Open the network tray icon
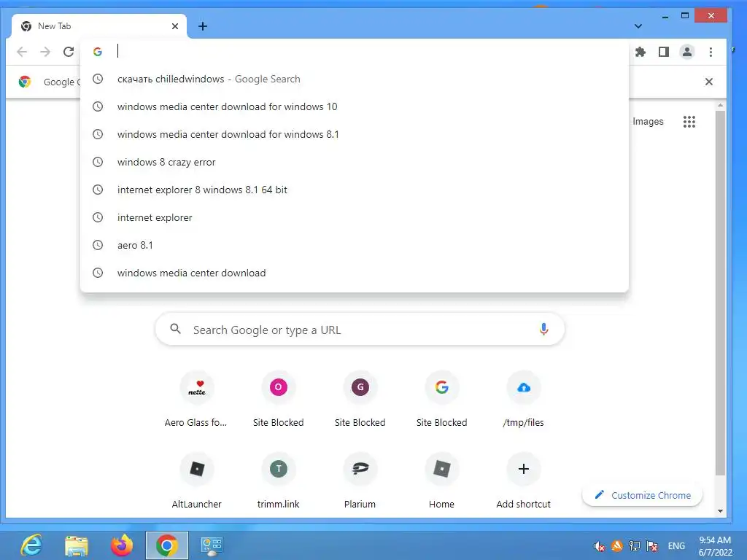Image resolution: width=747 pixels, height=560 pixels. tap(635, 546)
